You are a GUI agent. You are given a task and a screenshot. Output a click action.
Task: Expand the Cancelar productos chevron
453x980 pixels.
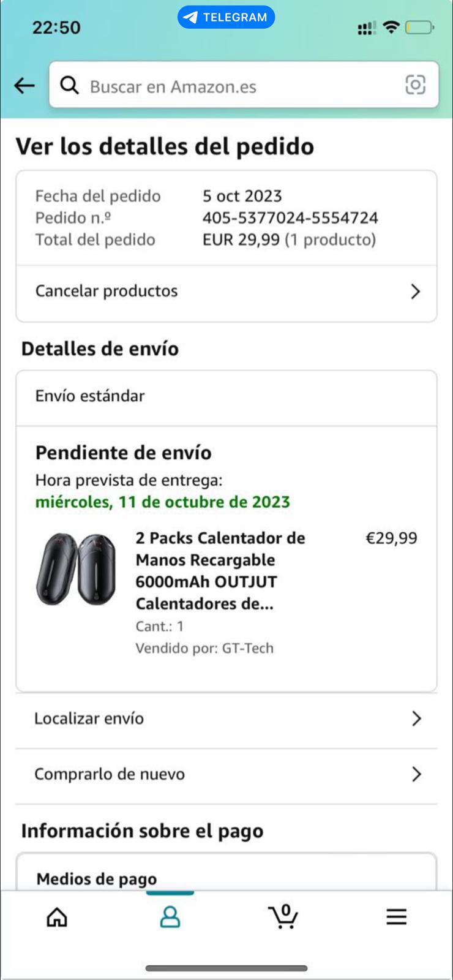point(416,292)
